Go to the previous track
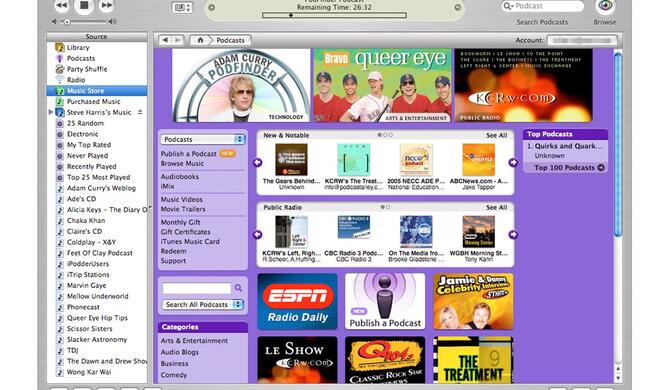The height and width of the screenshot is (390, 660). click(61, 5)
